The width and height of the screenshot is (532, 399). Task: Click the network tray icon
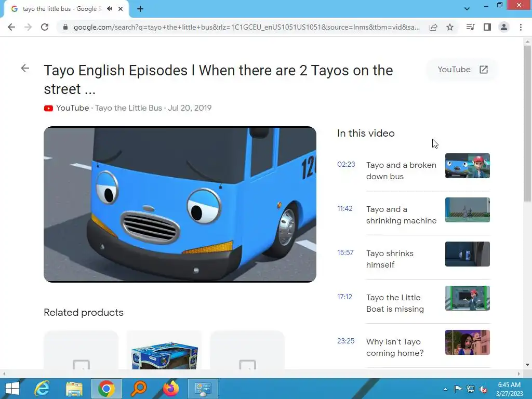pos(471,389)
